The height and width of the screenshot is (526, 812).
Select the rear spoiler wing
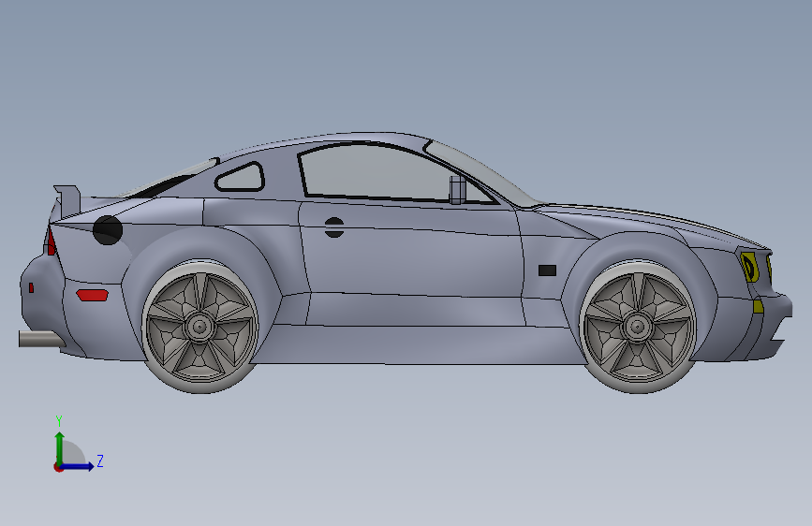point(67,201)
